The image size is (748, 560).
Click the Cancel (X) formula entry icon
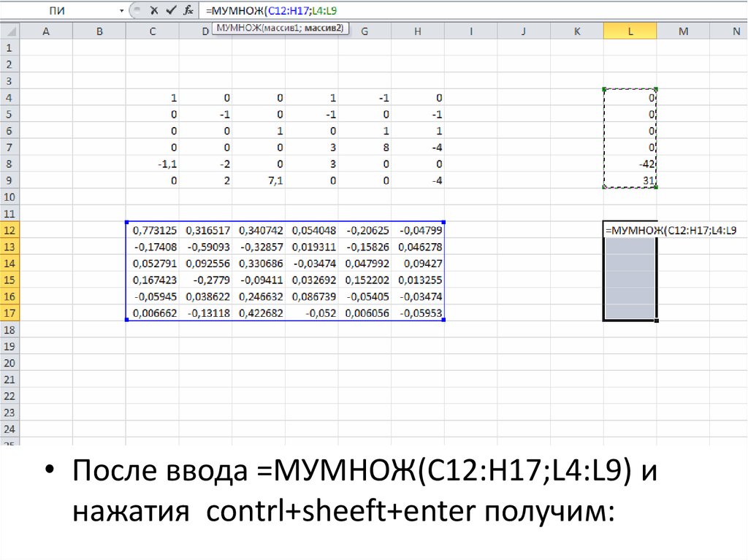tap(153, 10)
